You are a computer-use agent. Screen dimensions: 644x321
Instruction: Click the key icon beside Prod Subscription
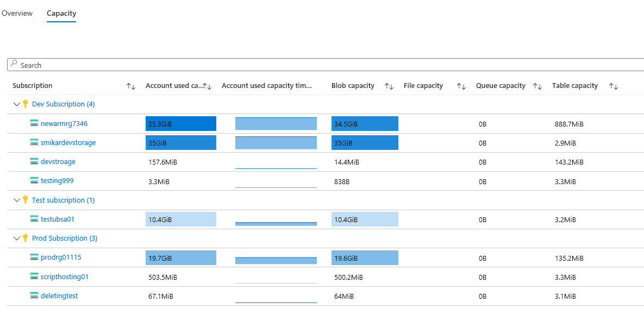coord(25,238)
